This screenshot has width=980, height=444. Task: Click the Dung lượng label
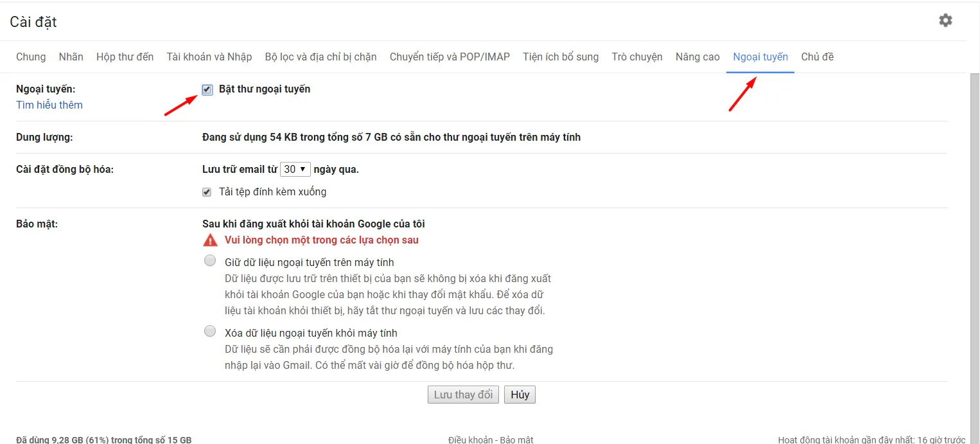pyautogui.click(x=44, y=138)
